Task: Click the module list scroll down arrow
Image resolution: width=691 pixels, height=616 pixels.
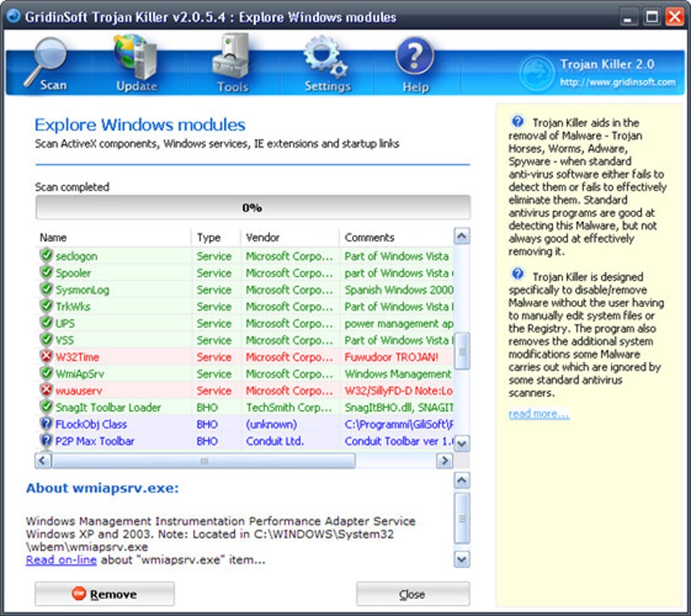Action: click(461, 443)
